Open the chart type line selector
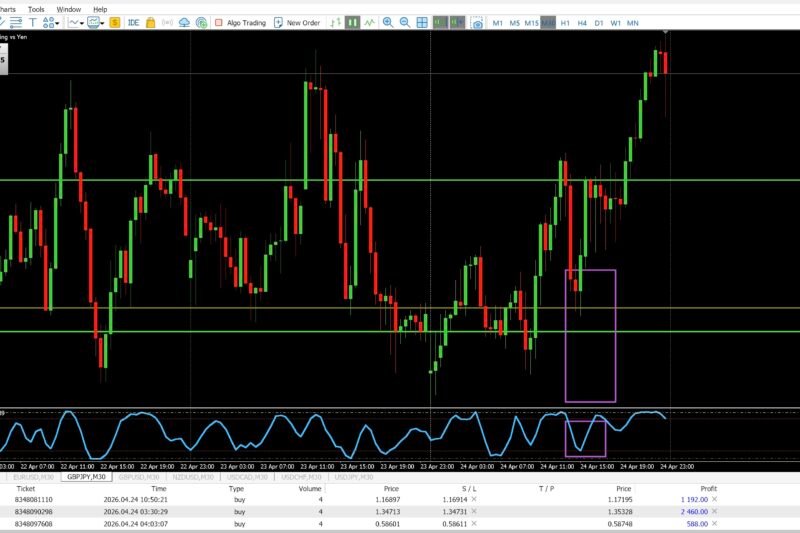Image resolution: width=800 pixels, height=533 pixels. pos(74,22)
